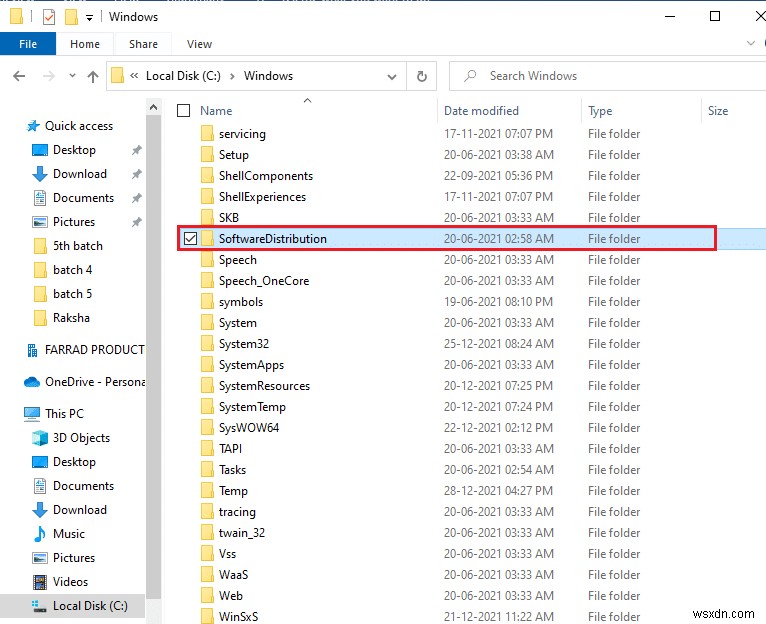Select the SystemTemp folder name
This screenshot has width=766, height=624.
pyautogui.click(x=252, y=407)
